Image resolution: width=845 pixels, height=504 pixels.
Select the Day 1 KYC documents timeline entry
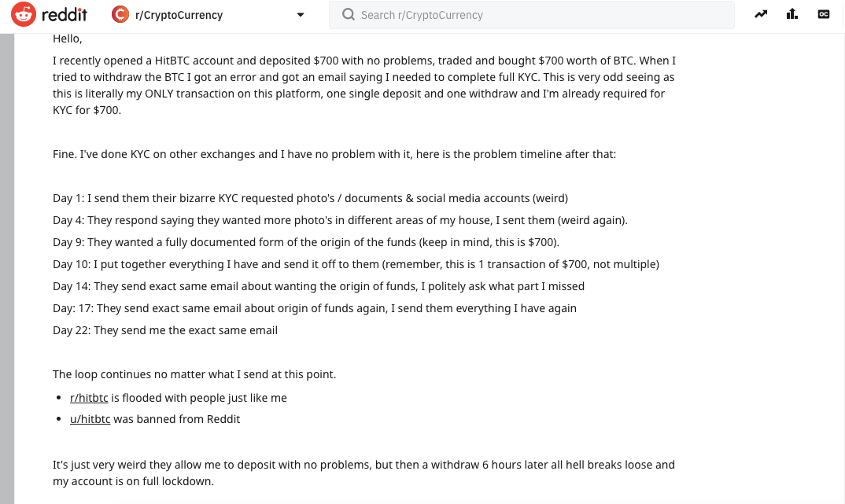point(310,197)
